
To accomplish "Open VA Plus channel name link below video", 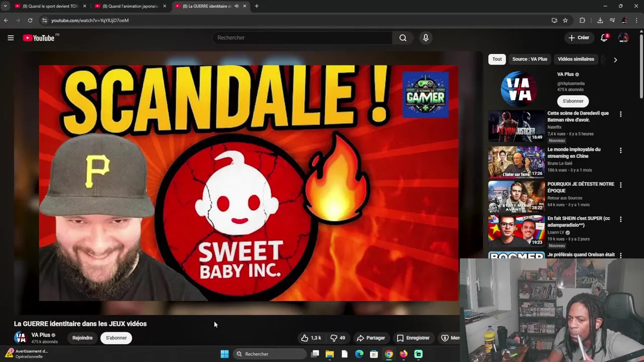I will pos(41,335).
